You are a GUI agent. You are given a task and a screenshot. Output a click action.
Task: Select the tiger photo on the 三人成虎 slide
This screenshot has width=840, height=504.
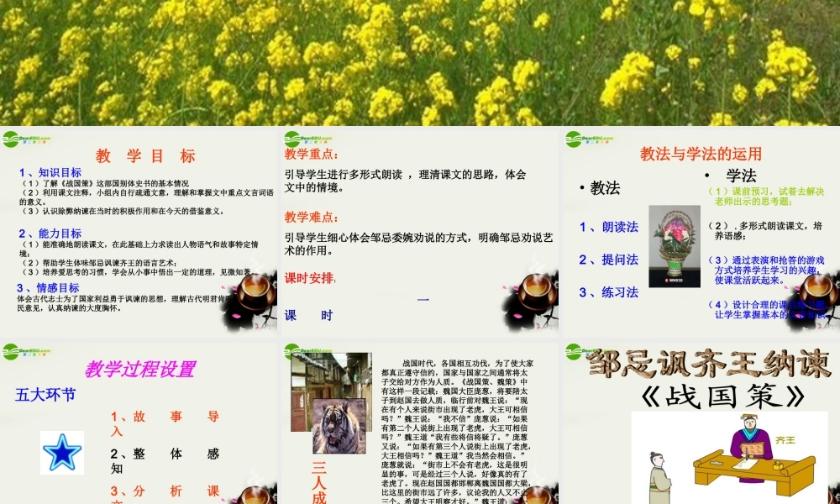339,427
